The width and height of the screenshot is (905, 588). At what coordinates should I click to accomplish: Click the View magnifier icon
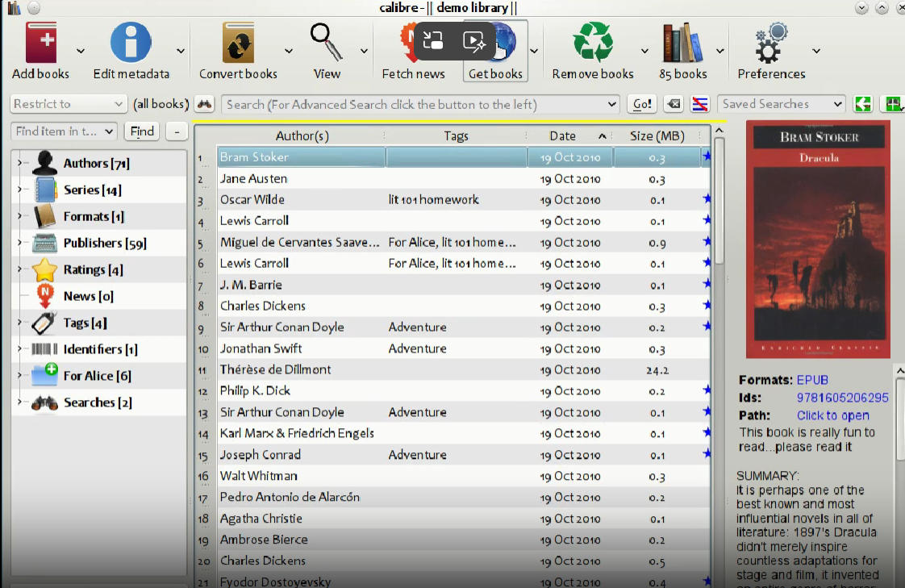click(x=327, y=42)
